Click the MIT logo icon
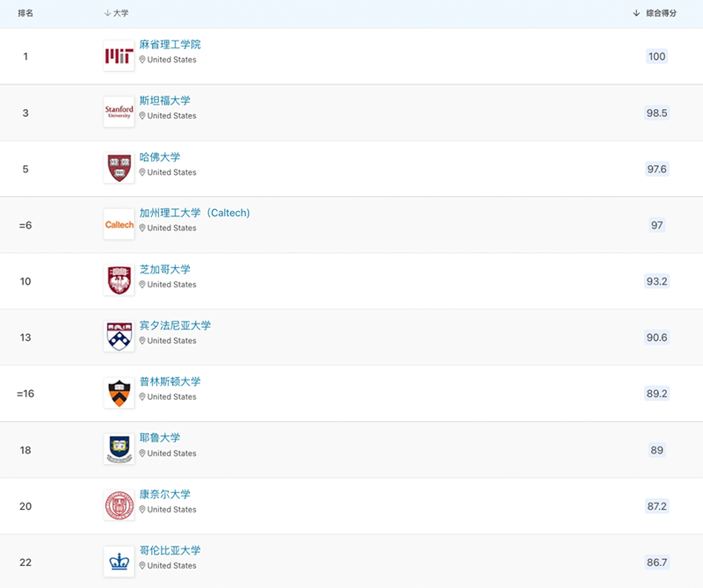The image size is (703, 588). coord(119,56)
